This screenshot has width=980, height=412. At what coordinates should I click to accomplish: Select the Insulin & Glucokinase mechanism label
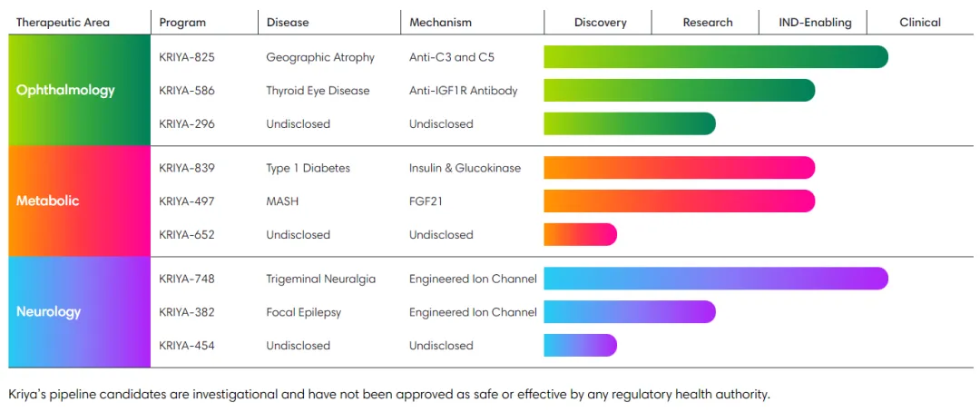tap(465, 168)
